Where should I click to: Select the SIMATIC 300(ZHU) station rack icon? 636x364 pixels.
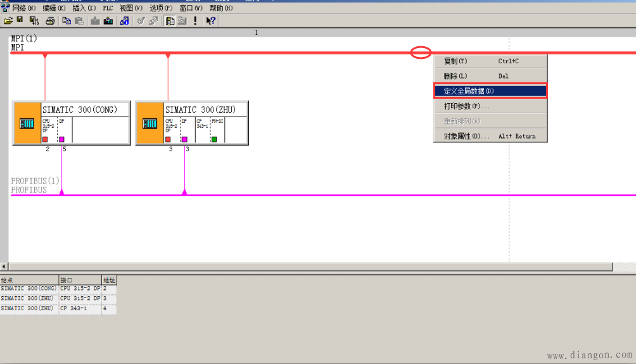click(149, 123)
